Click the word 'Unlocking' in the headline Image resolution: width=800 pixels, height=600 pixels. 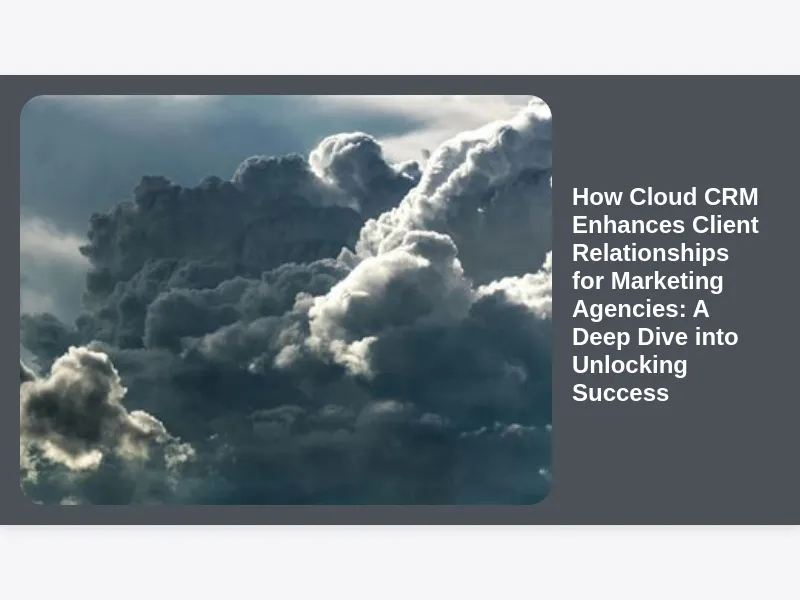click(629, 365)
